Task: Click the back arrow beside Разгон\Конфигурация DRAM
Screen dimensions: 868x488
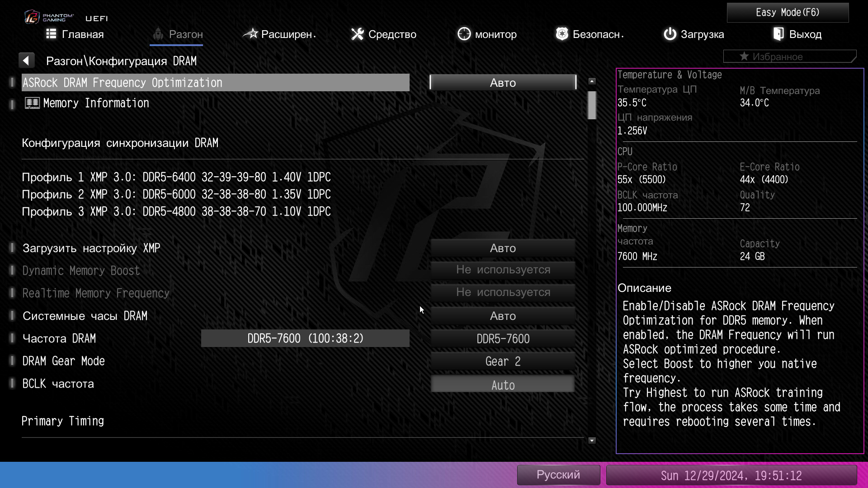Action: coord(26,60)
